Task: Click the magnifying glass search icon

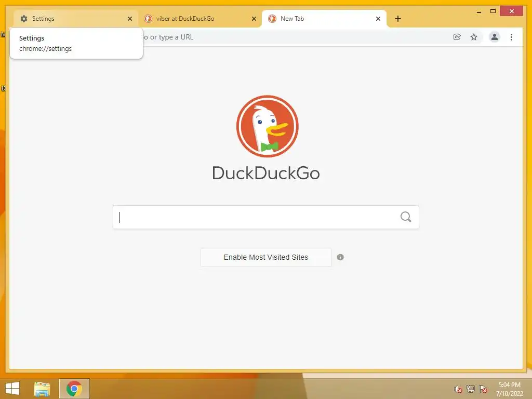Action: point(406,217)
